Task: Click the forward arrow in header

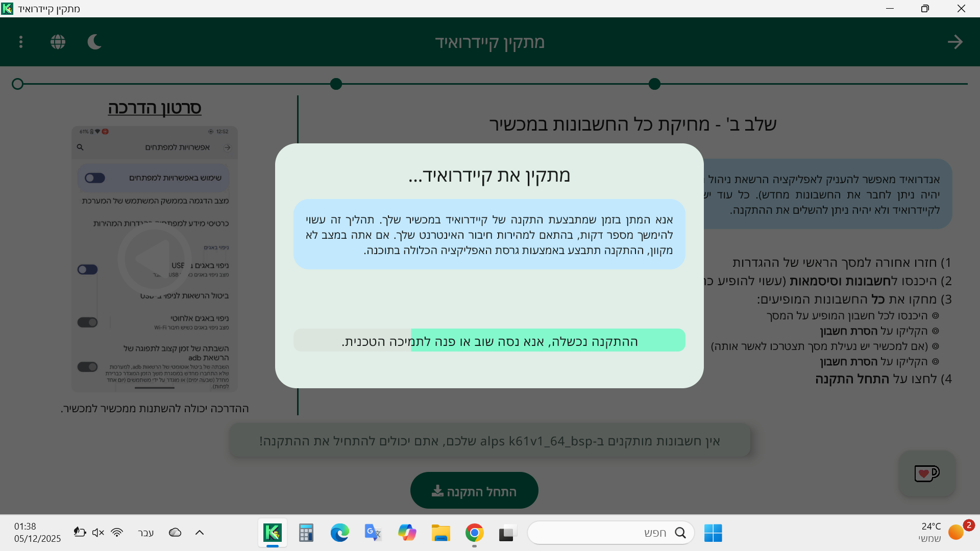Action: pos(955,42)
